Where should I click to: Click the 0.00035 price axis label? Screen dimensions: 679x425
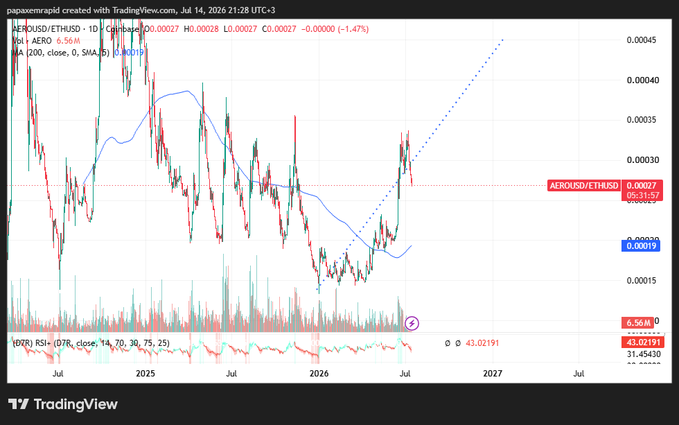click(x=643, y=120)
